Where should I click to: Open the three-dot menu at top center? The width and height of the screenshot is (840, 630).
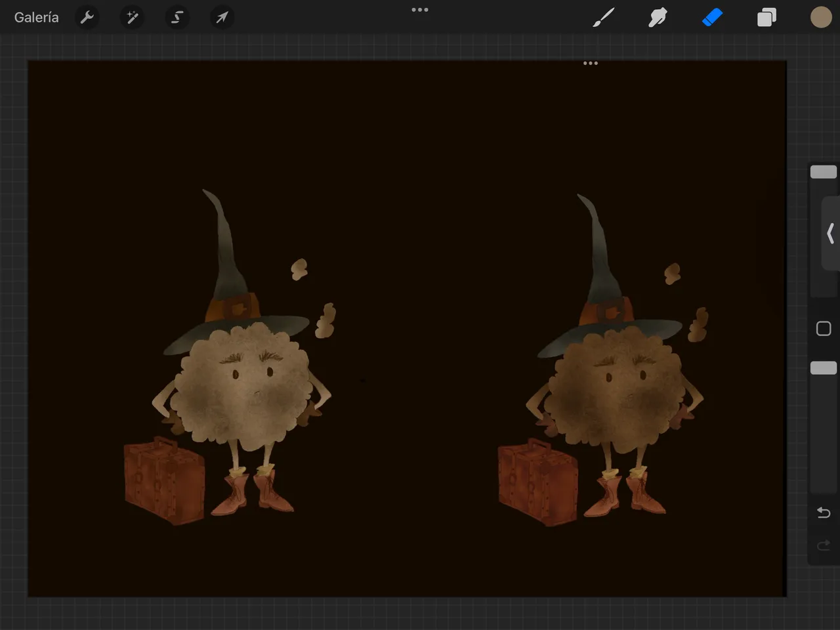420,10
